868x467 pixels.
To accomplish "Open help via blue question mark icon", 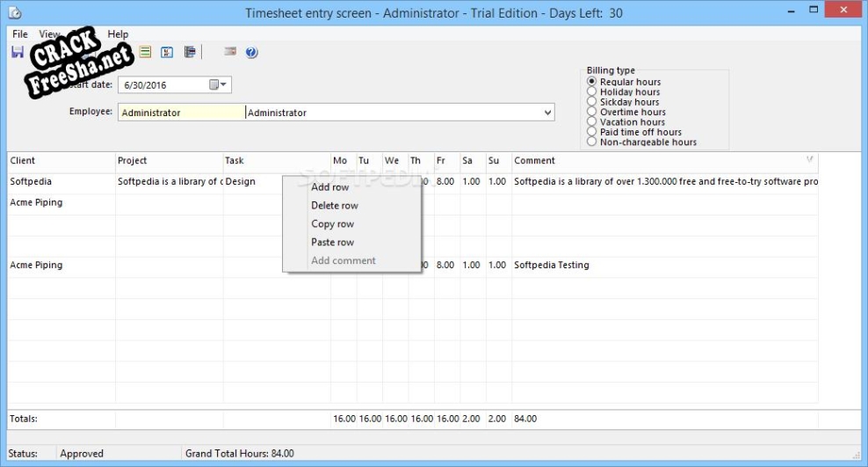I will pyautogui.click(x=251, y=53).
